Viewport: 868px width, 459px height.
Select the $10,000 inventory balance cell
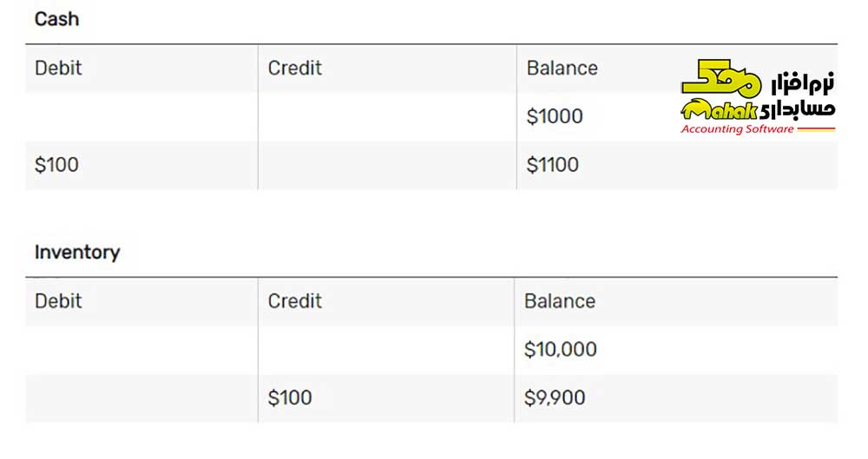tap(560, 350)
